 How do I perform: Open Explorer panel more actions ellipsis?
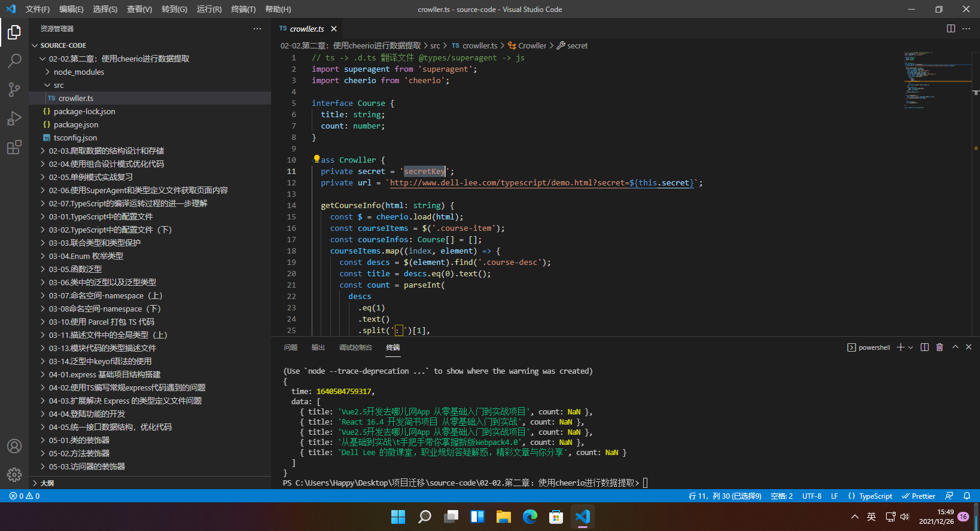pos(257,29)
